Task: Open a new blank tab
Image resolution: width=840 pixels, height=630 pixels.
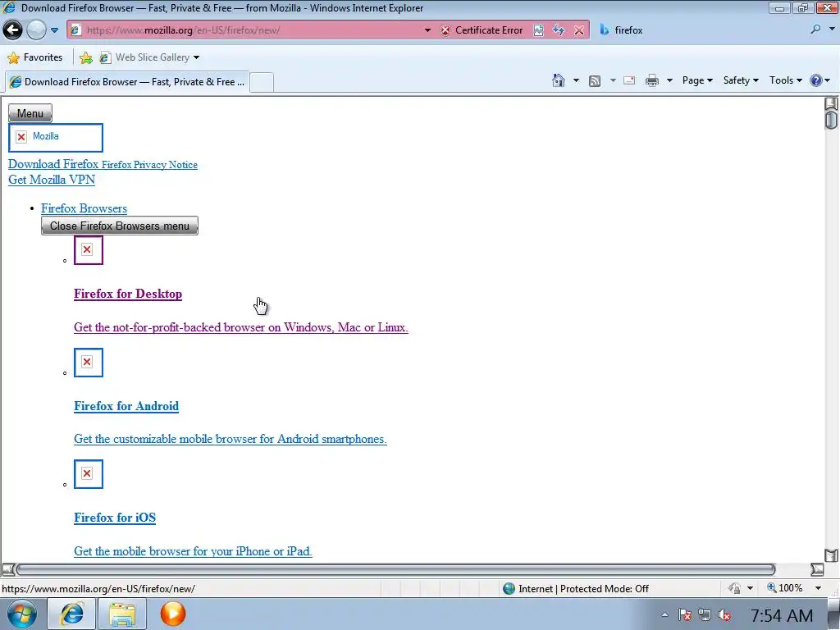Action: 262,83
